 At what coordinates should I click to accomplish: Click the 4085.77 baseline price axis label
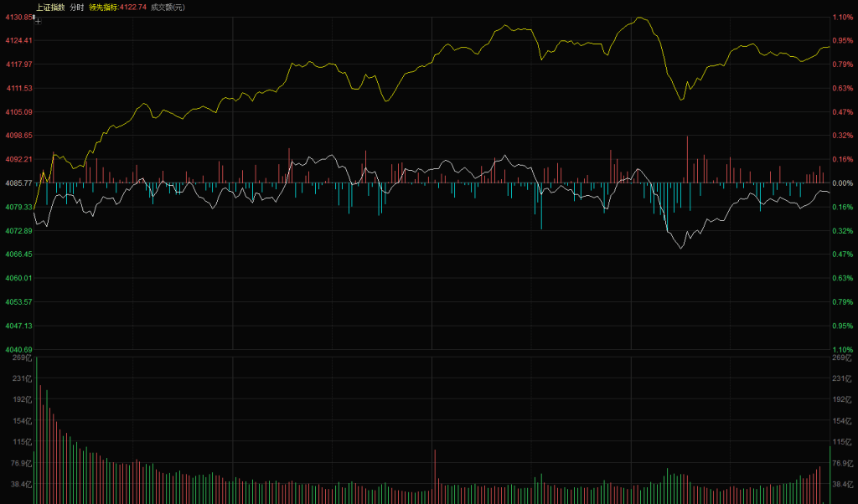(x=17, y=183)
